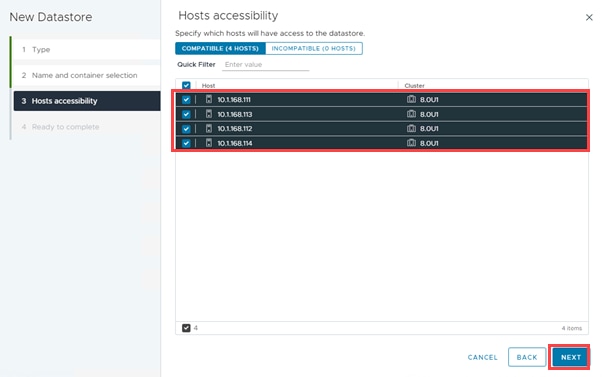Click the '4 items' count label

click(x=572, y=328)
